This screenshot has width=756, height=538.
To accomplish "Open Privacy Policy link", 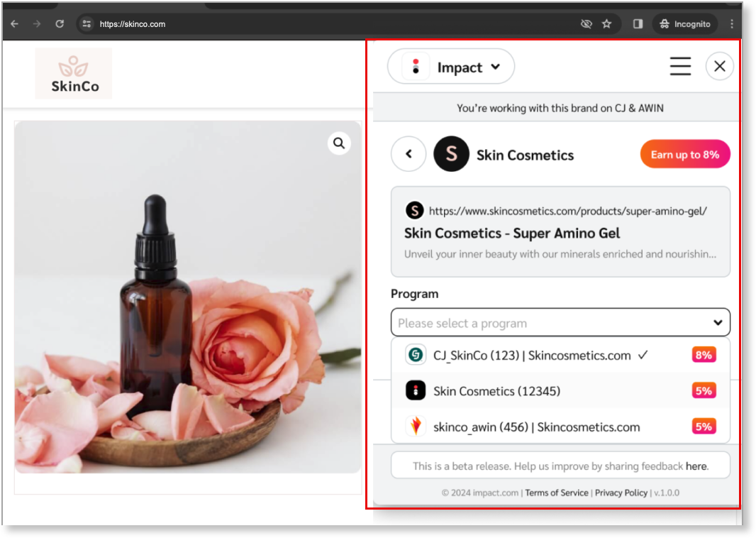I will click(x=621, y=493).
